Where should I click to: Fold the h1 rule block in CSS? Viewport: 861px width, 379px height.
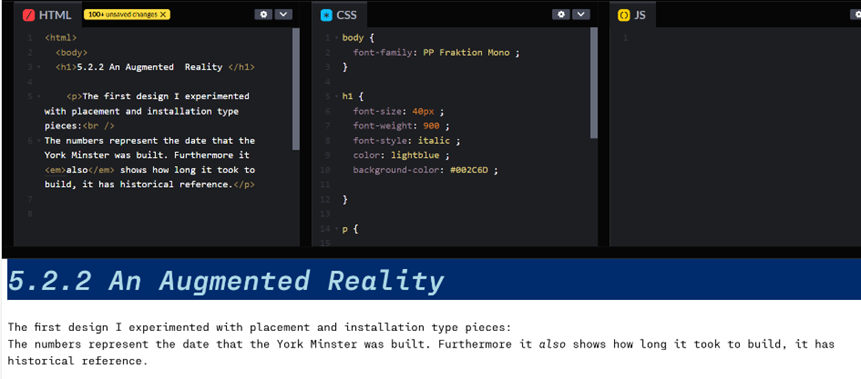(x=336, y=97)
